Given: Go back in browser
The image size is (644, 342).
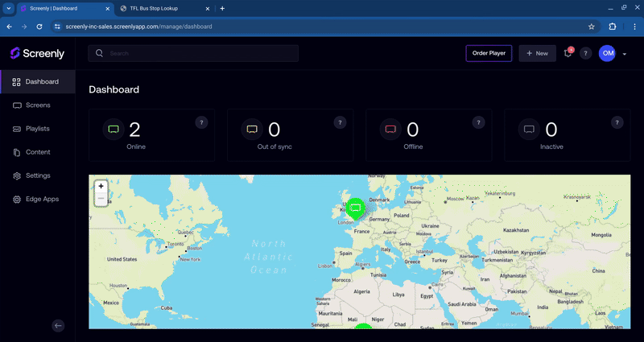Looking at the screenshot, I should 9,27.
